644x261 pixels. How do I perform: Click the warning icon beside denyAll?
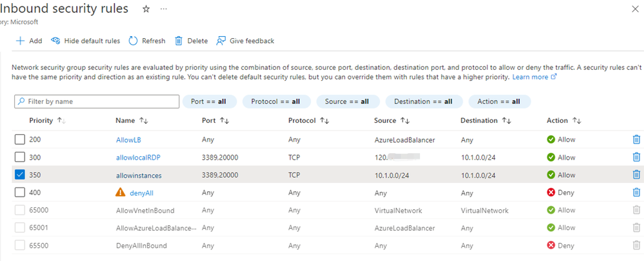click(120, 193)
